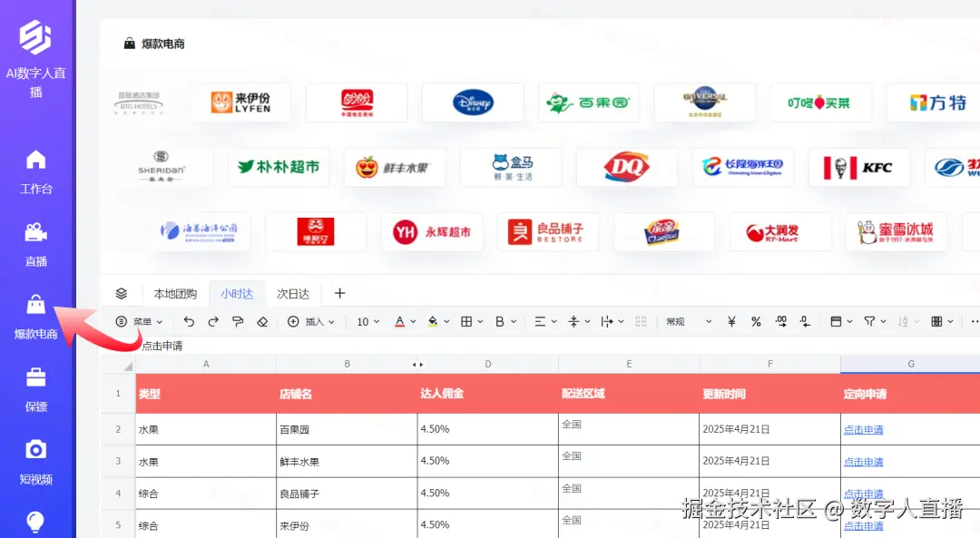Expand the borders dropdown arrow
Viewport: 980px width, 538px height.
(480, 322)
